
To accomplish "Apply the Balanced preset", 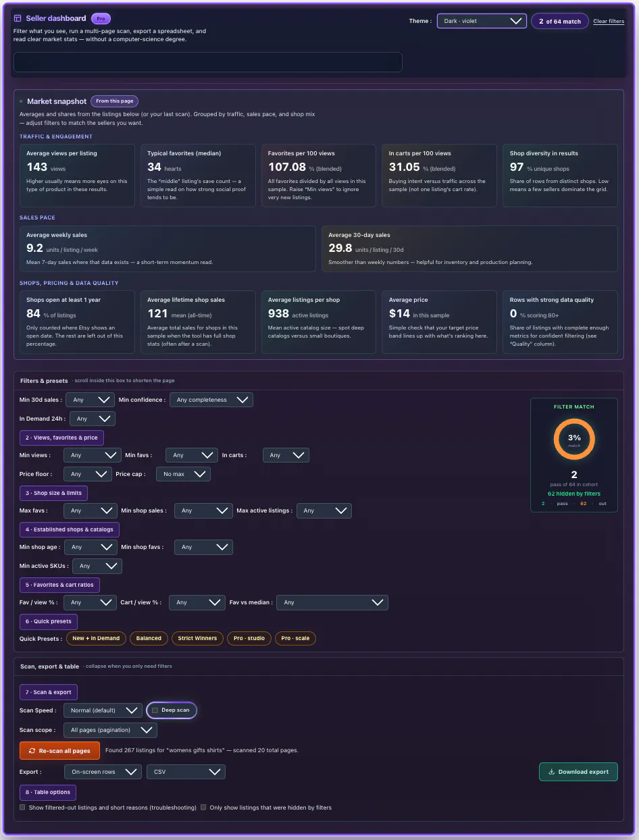I will [x=149, y=638].
